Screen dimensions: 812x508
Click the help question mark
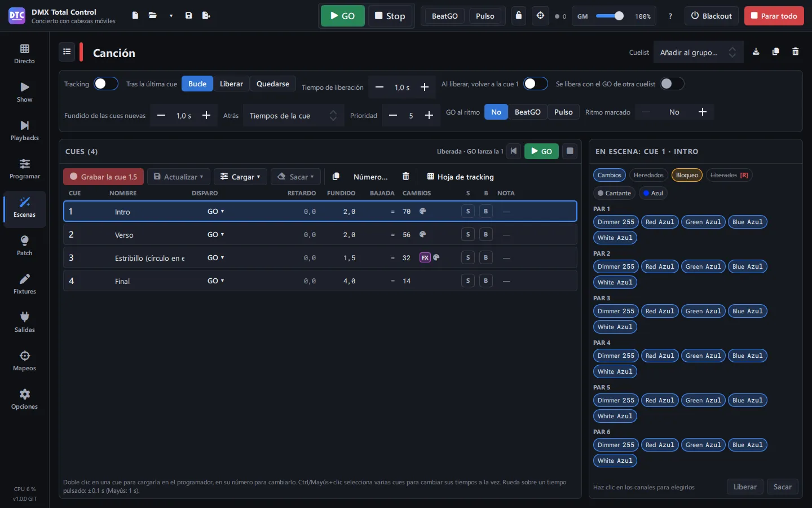pyautogui.click(x=670, y=16)
